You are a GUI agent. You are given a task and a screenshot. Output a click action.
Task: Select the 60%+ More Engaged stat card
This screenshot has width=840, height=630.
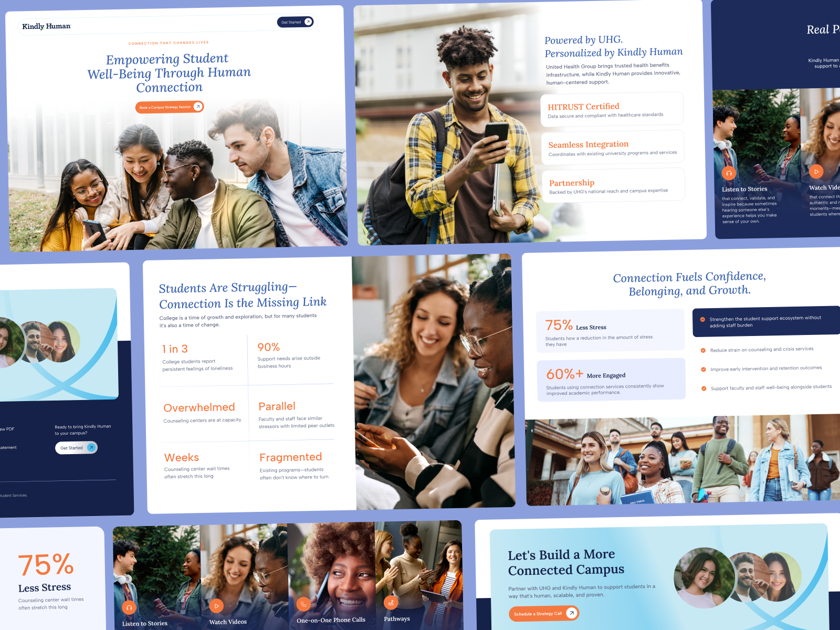(611, 380)
